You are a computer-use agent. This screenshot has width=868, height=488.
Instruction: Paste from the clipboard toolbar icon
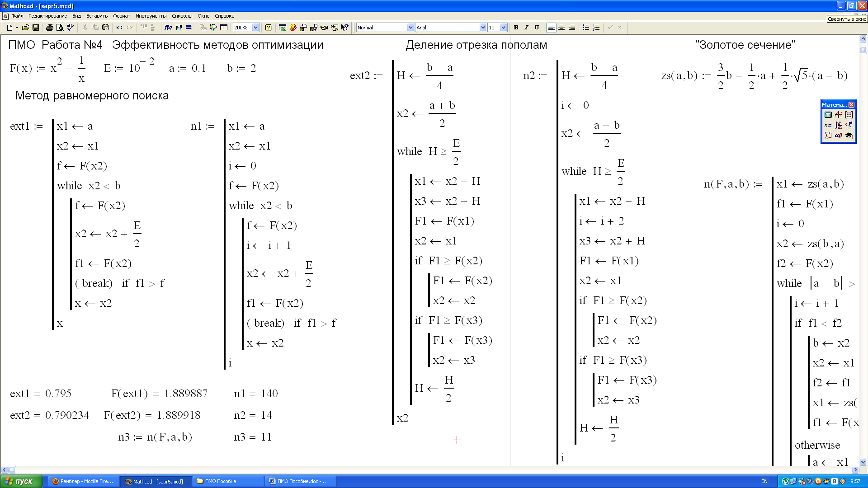coord(106,28)
